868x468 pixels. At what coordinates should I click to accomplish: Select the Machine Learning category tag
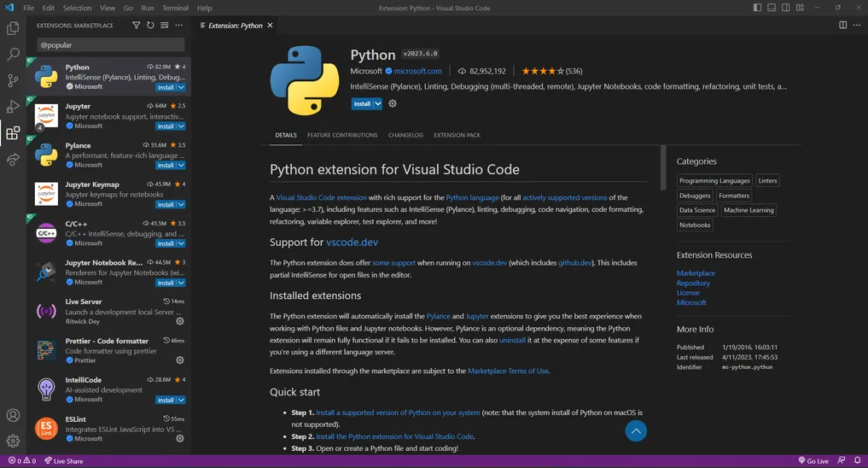point(749,210)
